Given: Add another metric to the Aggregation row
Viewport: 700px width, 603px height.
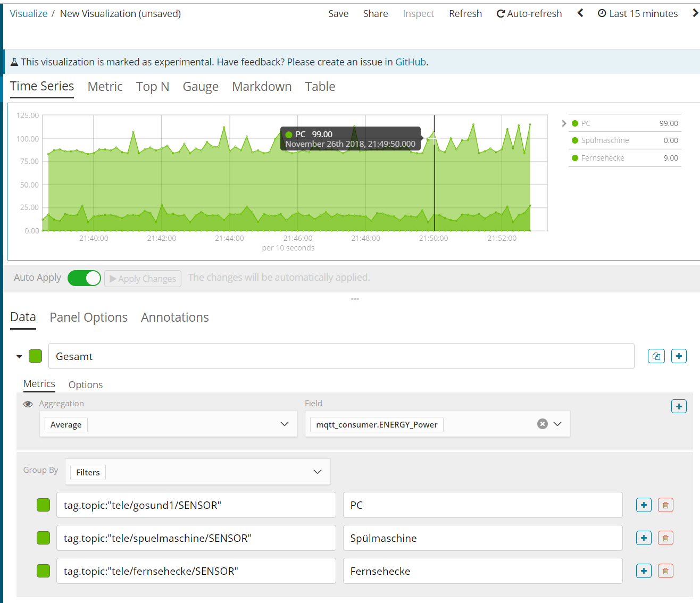Looking at the screenshot, I should (x=679, y=407).
